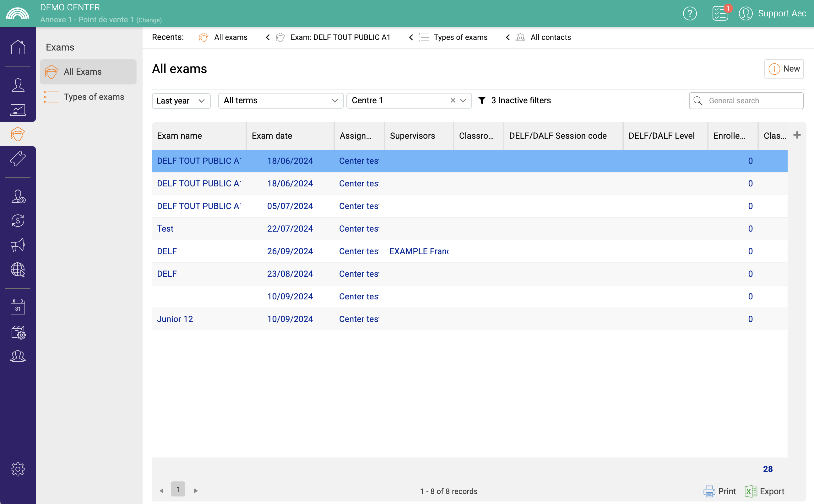The height and width of the screenshot is (504, 814).
Task: Open the Junior 12 exam link
Action: click(175, 319)
